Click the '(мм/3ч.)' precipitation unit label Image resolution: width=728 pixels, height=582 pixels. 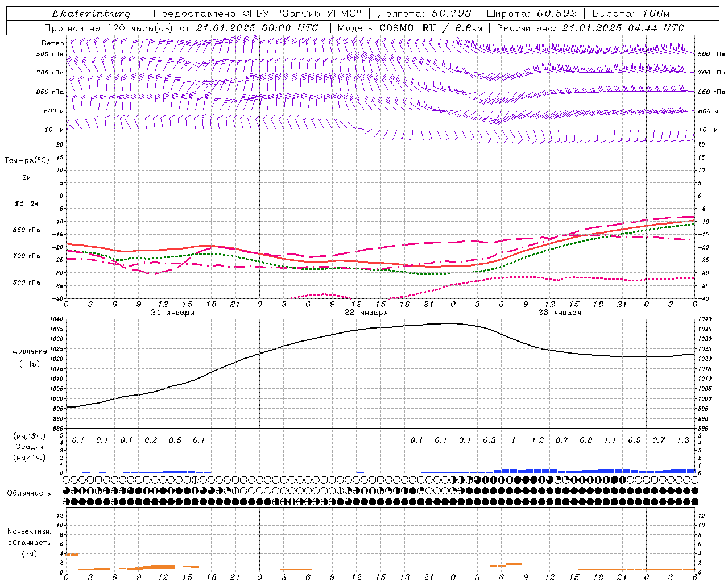tap(29, 436)
